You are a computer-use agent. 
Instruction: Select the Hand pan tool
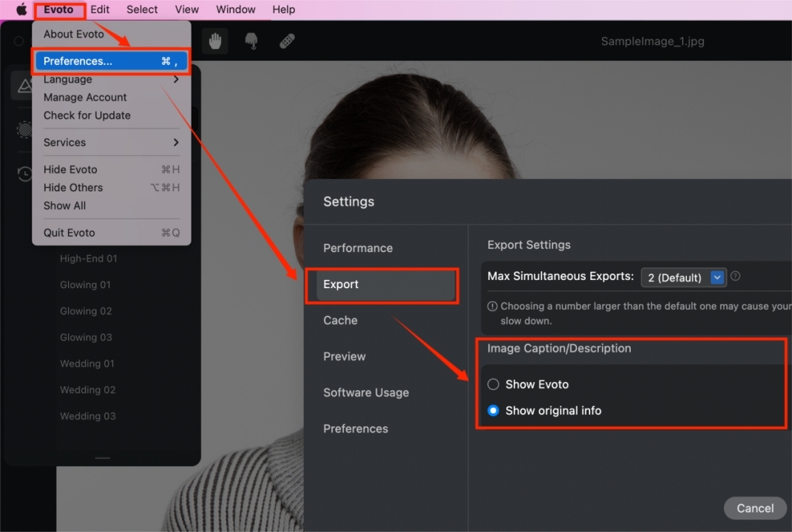[x=215, y=41]
